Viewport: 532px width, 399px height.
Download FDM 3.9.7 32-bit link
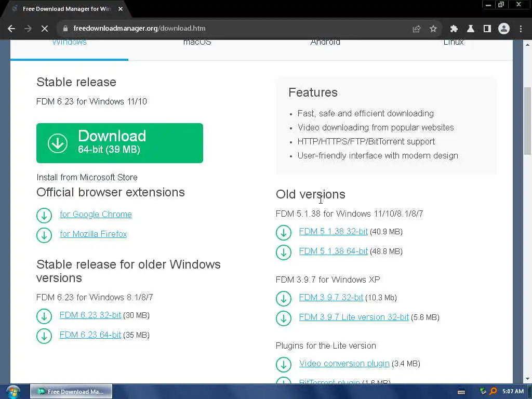click(x=331, y=298)
